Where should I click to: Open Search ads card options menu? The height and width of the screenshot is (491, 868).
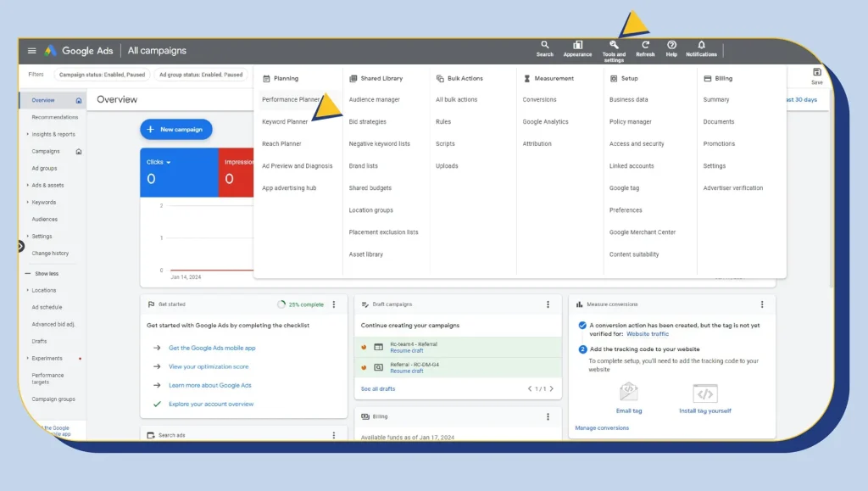point(334,436)
